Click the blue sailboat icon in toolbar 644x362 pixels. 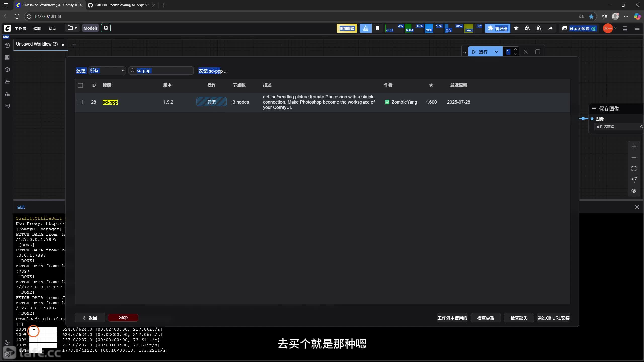click(366, 28)
